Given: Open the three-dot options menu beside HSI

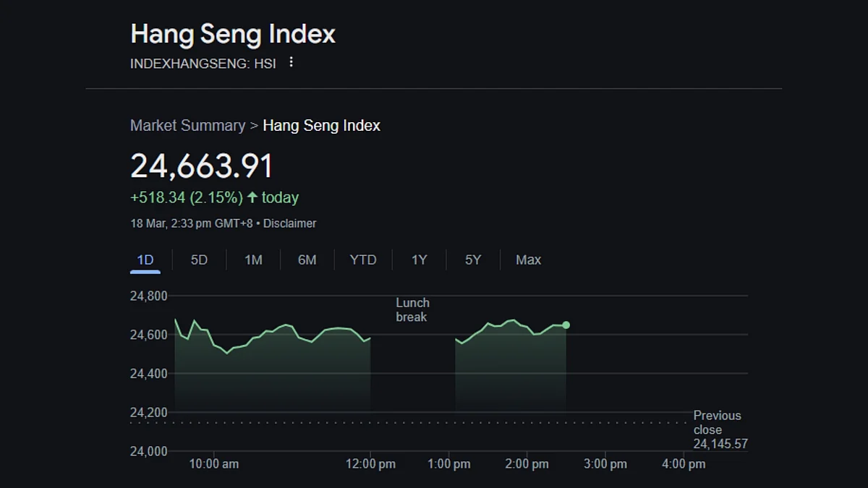Looking at the screenshot, I should click(x=292, y=62).
